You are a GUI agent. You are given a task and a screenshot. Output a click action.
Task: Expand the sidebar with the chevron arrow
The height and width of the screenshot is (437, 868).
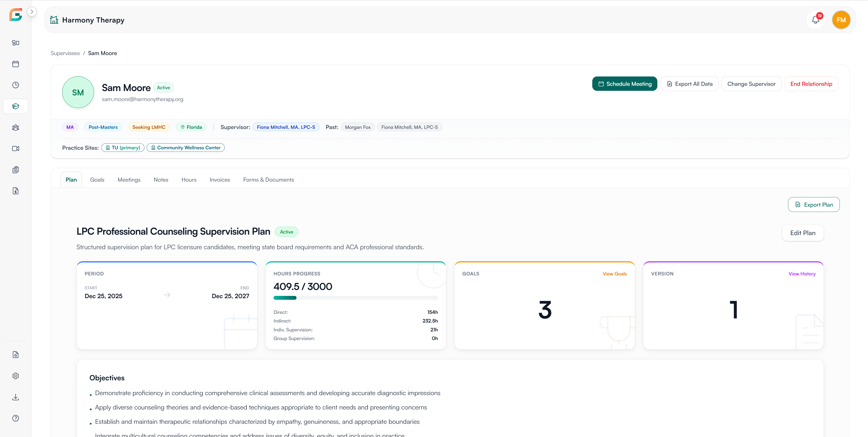(32, 11)
